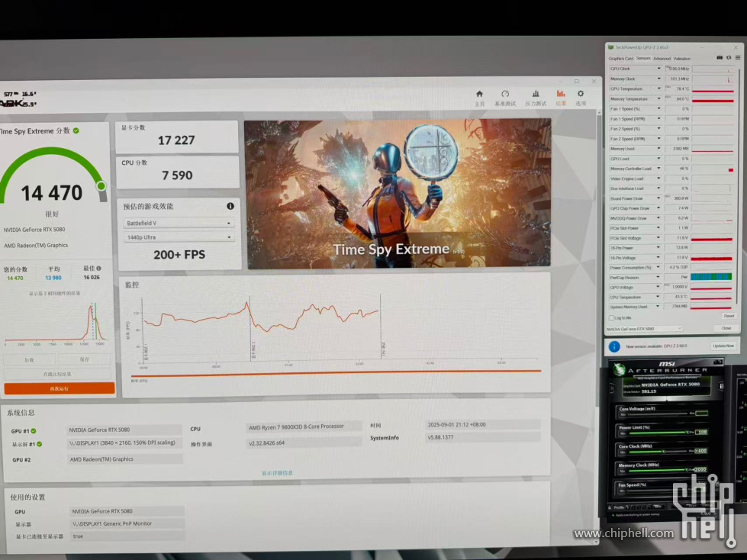The height and width of the screenshot is (560, 747).
Task: Open the 1440p Ultra resolution dropdown
Action: (x=179, y=237)
